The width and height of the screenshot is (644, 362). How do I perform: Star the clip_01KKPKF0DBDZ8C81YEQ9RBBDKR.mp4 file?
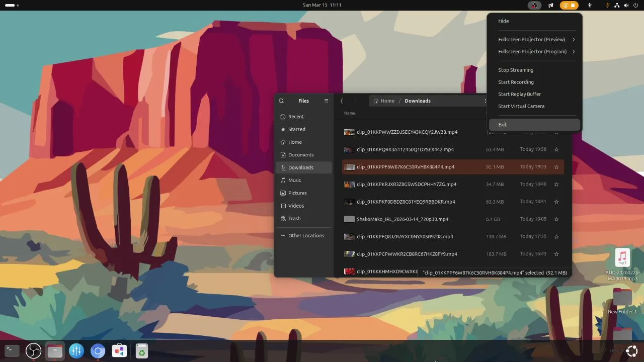pyautogui.click(x=556, y=202)
